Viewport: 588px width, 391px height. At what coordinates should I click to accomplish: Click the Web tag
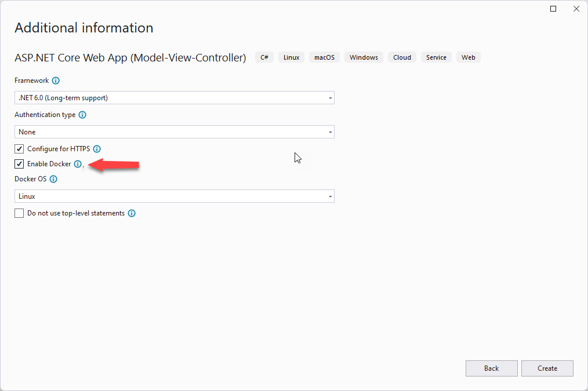coord(469,57)
